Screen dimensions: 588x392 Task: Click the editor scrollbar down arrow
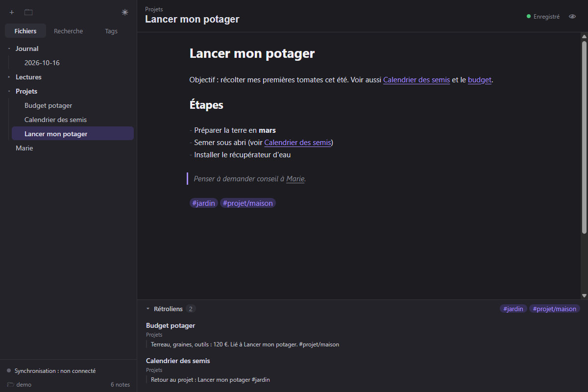click(x=584, y=295)
